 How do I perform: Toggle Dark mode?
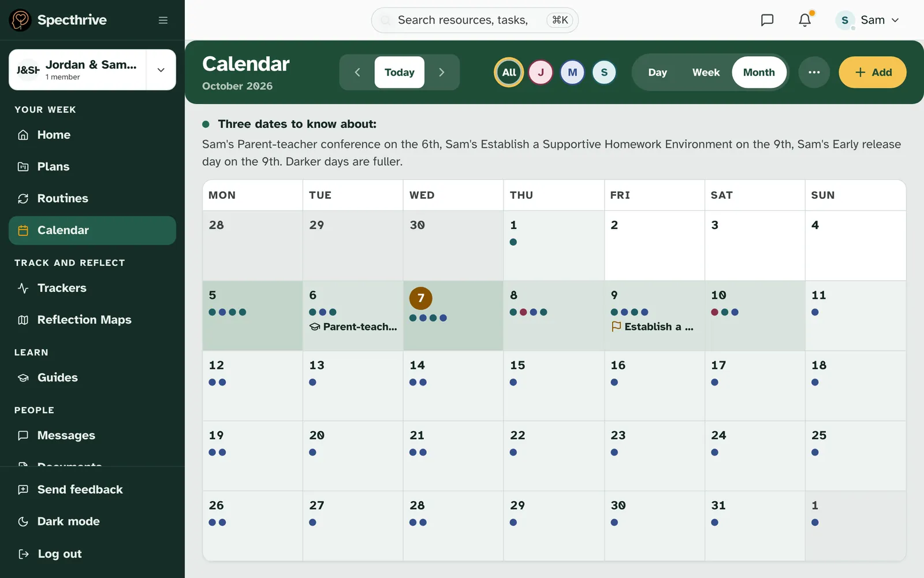tap(92, 521)
